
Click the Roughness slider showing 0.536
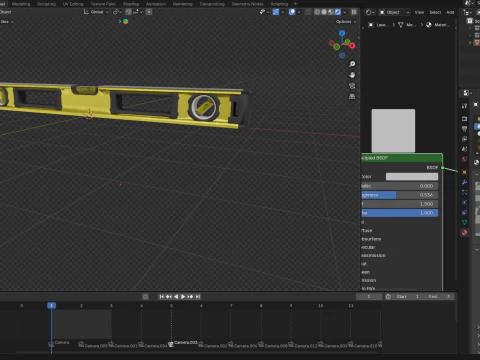click(x=399, y=195)
